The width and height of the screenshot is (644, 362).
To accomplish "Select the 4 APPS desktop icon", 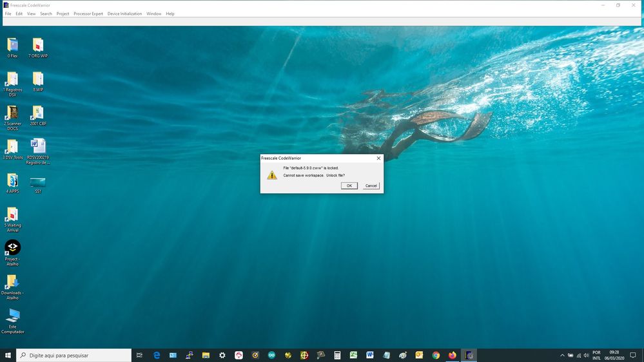I will point(13,183).
